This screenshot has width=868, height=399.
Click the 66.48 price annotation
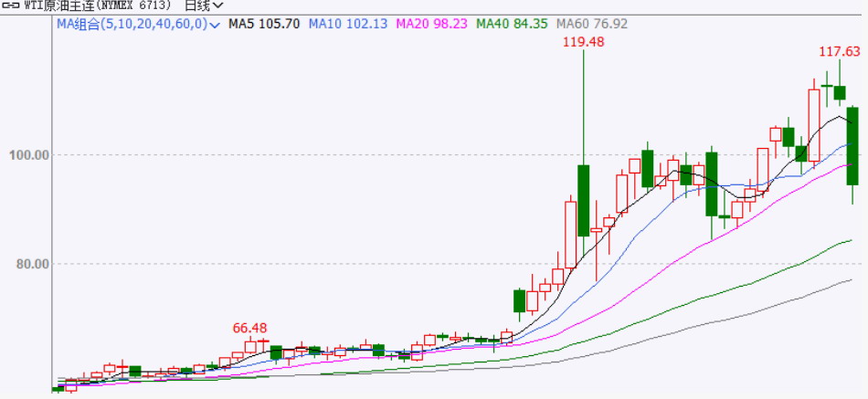coord(250,328)
